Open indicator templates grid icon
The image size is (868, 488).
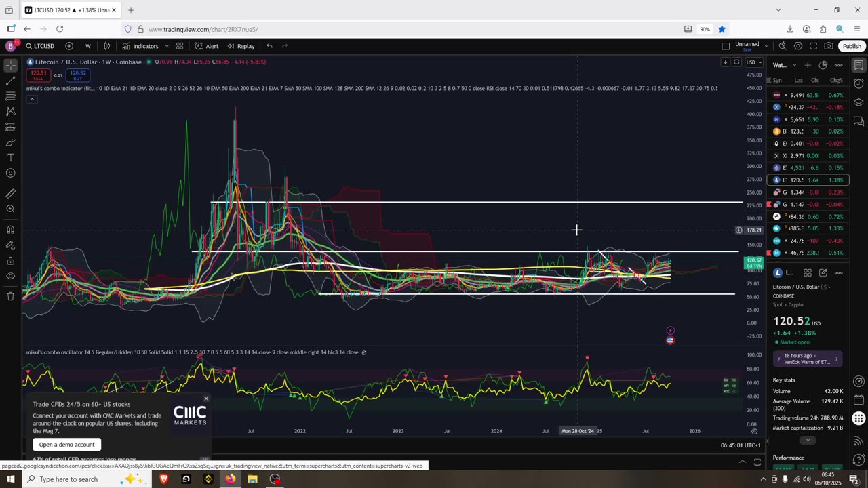[180, 46]
